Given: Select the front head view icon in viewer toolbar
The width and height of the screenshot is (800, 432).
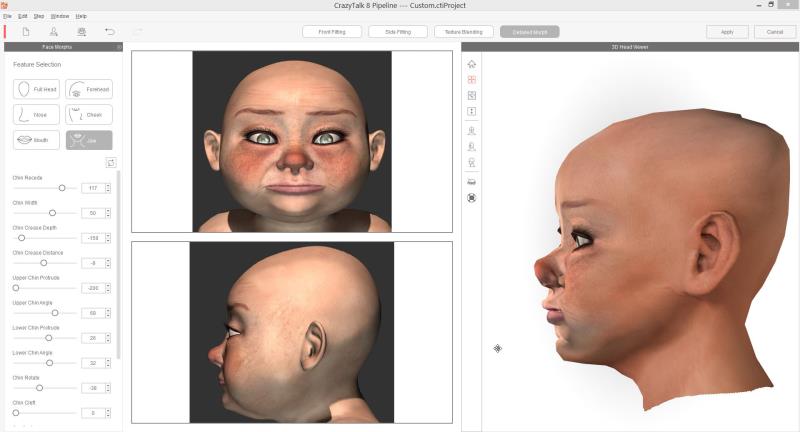Looking at the screenshot, I should [472, 130].
